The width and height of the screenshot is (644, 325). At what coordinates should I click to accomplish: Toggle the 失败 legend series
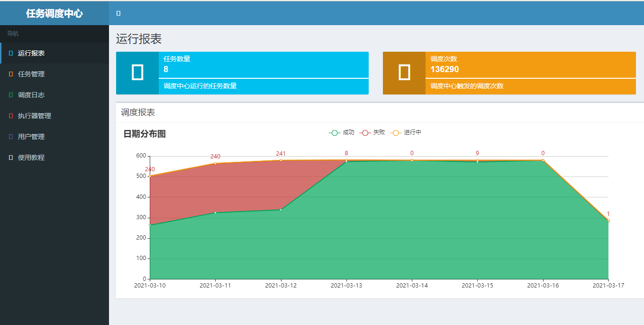tap(372, 133)
